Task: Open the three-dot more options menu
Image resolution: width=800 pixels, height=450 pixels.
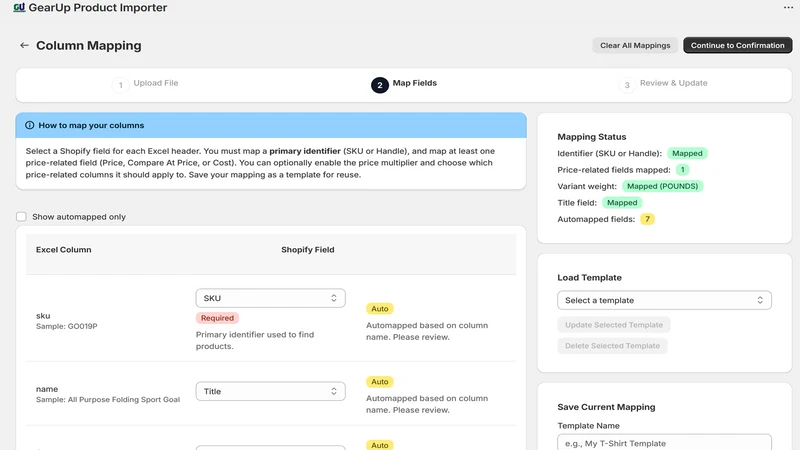Action: point(788,7)
